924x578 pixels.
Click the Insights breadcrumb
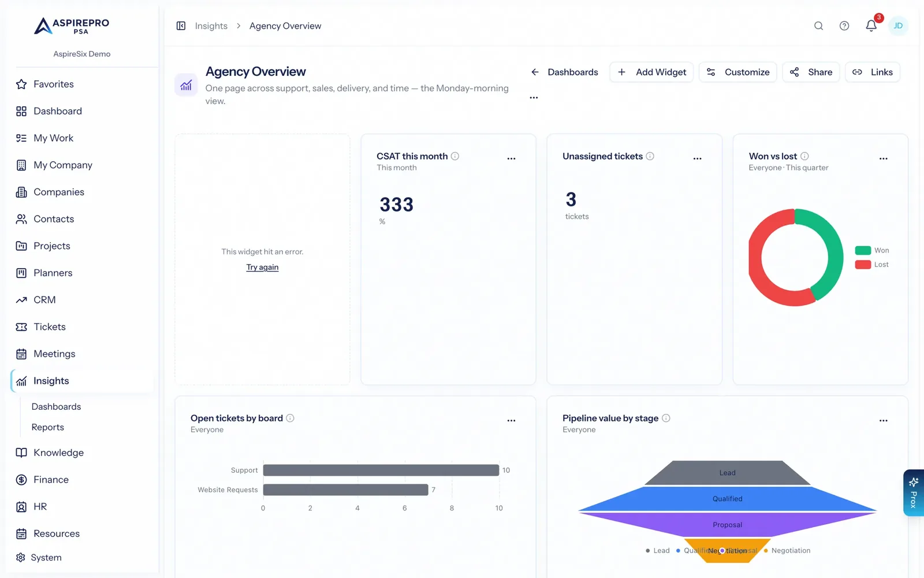[211, 26]
